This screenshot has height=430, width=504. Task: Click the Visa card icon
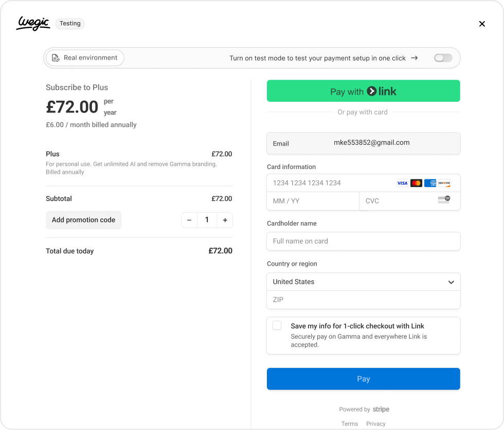(x=402, y=183)
